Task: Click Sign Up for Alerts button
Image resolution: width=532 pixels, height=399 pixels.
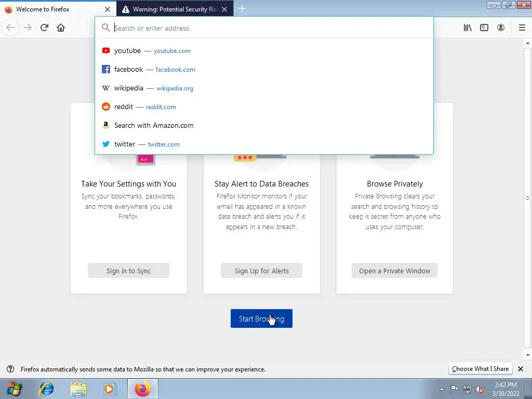Action: click(262, 270)
